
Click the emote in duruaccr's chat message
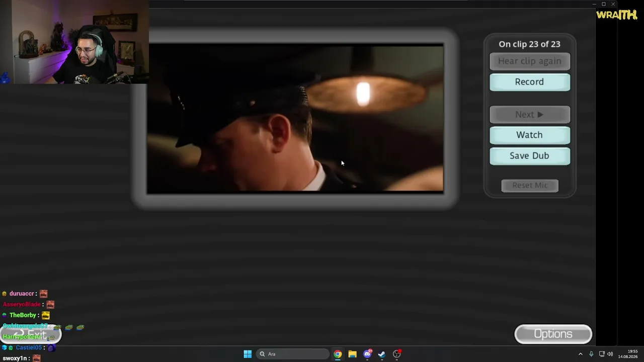(x=43, y=294)
